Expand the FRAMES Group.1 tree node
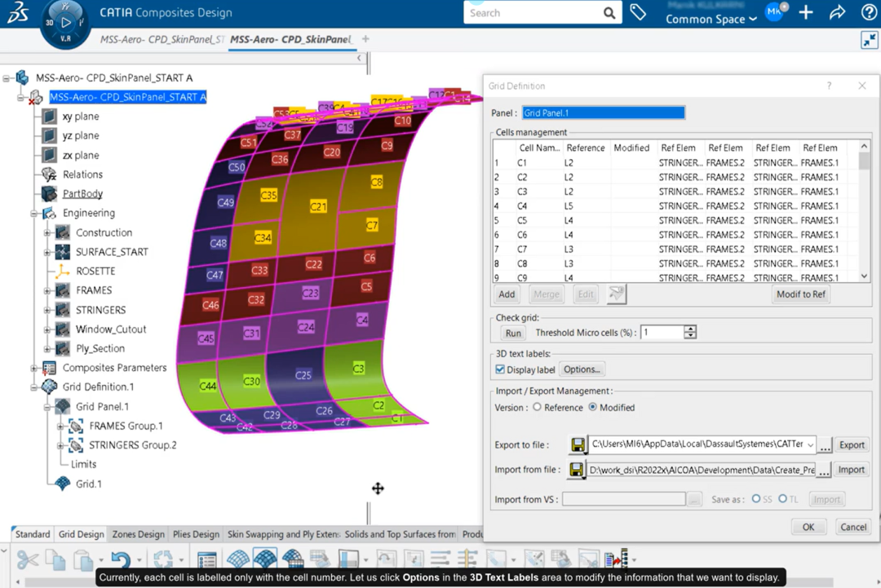The image size is (881, 588). tap(60, 427)
